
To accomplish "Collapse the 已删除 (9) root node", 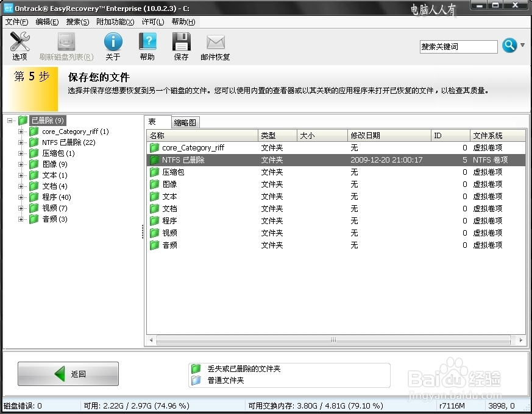I will [10, 121].
